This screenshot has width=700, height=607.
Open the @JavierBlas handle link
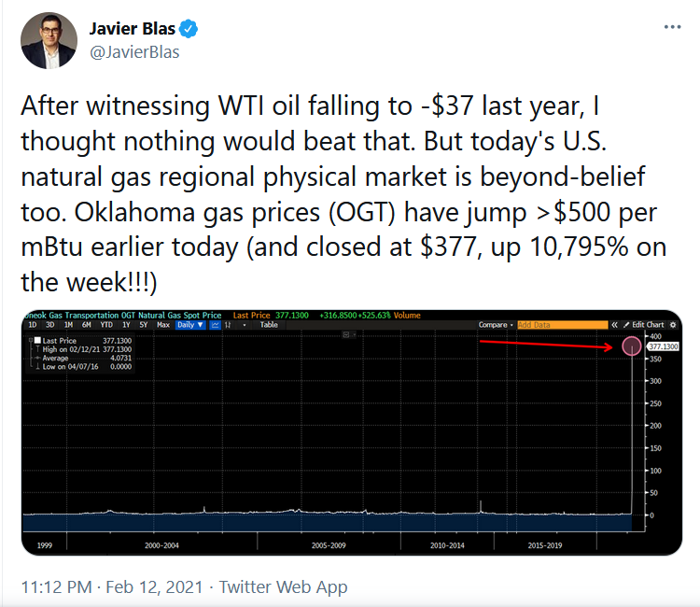[134, 52]
